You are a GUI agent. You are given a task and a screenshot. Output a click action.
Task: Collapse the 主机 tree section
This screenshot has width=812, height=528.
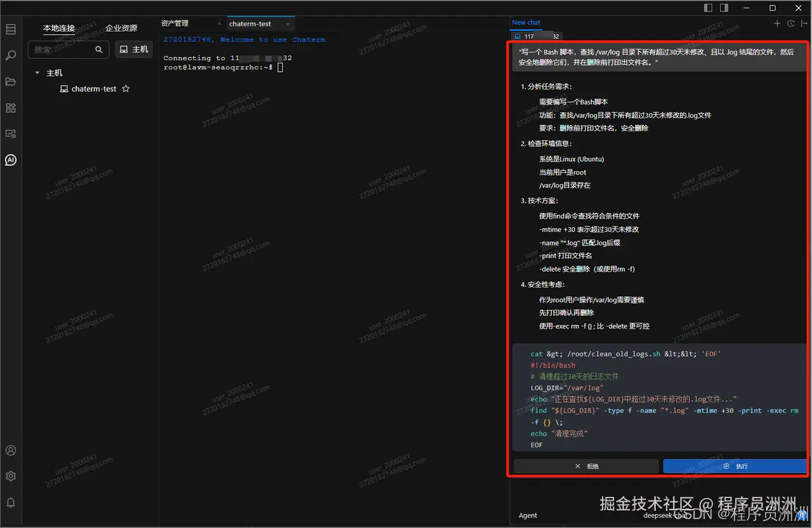click(37, 72)
